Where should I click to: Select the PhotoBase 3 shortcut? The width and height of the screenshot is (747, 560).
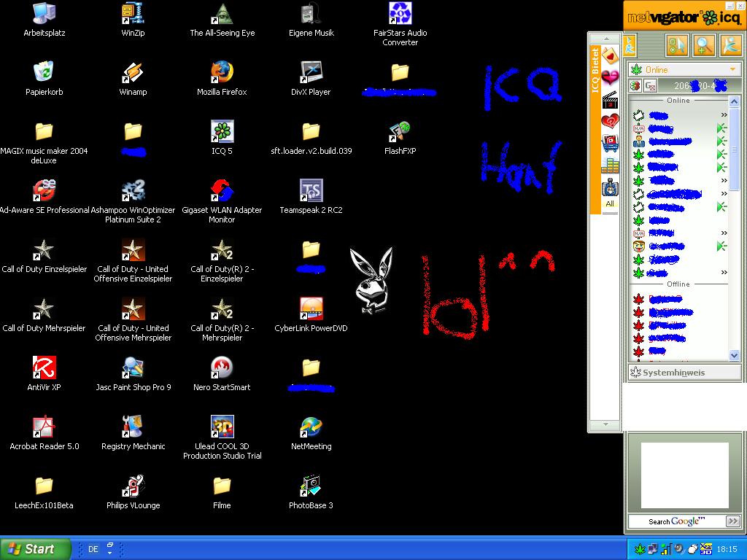tap(311, 492)
